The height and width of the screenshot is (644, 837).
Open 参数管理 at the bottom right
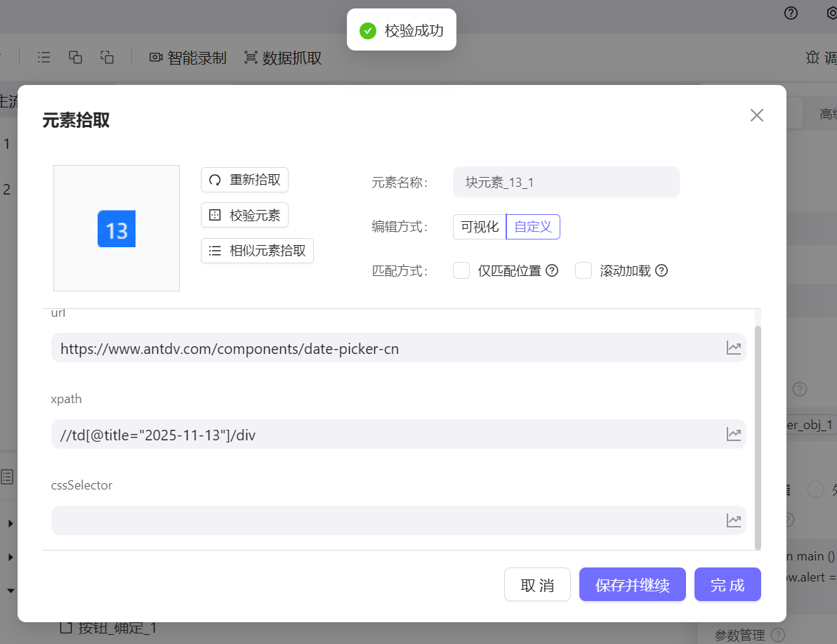click(739, 634)
